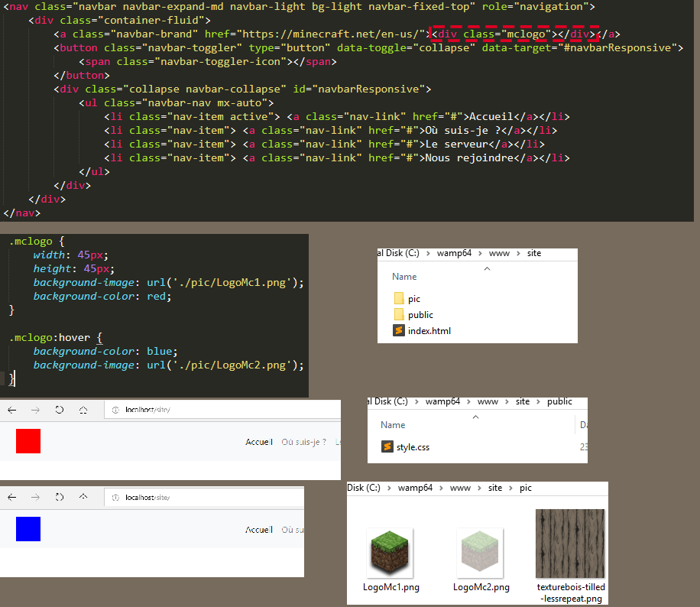Viewport: 700px width, 607px height.
Task: Click the Name column sort chevron in top explorer
Action: click(487, 269)
